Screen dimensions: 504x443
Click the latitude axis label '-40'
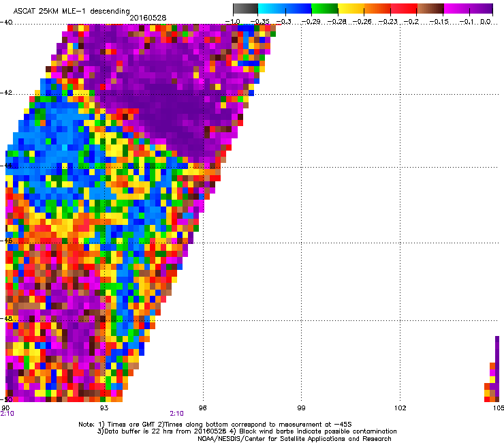coord(6,22)
